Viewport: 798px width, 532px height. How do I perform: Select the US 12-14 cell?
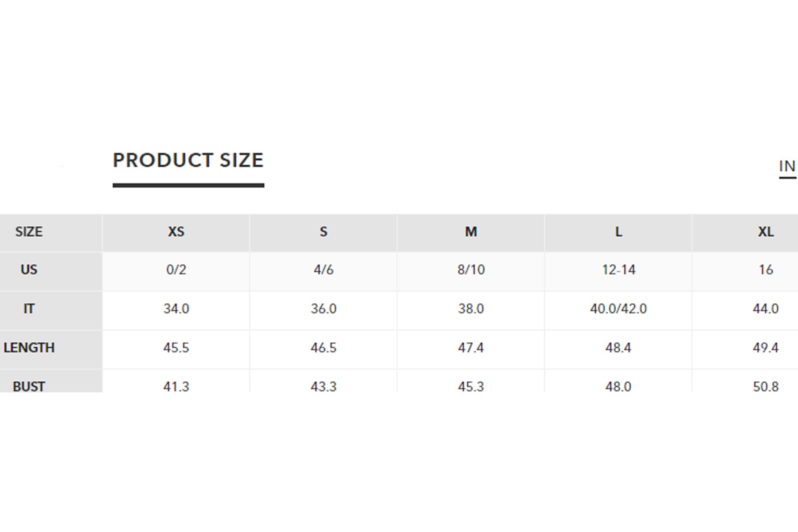click(618, 270)
